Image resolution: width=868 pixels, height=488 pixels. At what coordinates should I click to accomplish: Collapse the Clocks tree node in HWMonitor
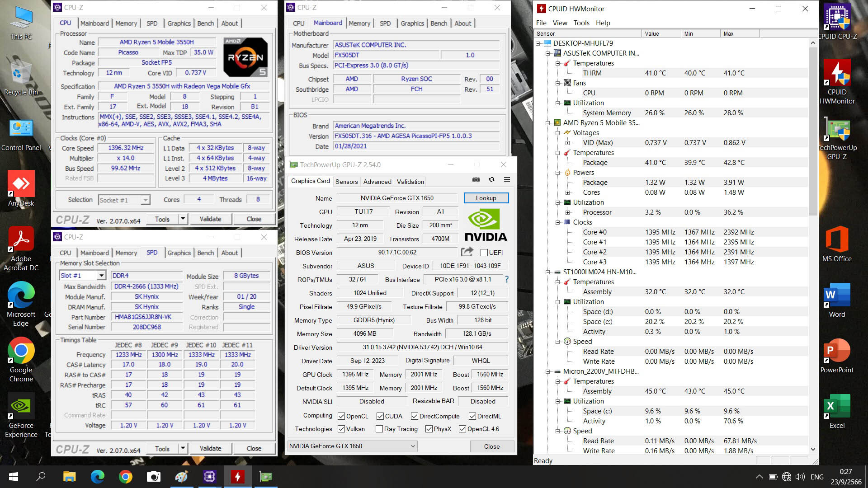[558, 222]
